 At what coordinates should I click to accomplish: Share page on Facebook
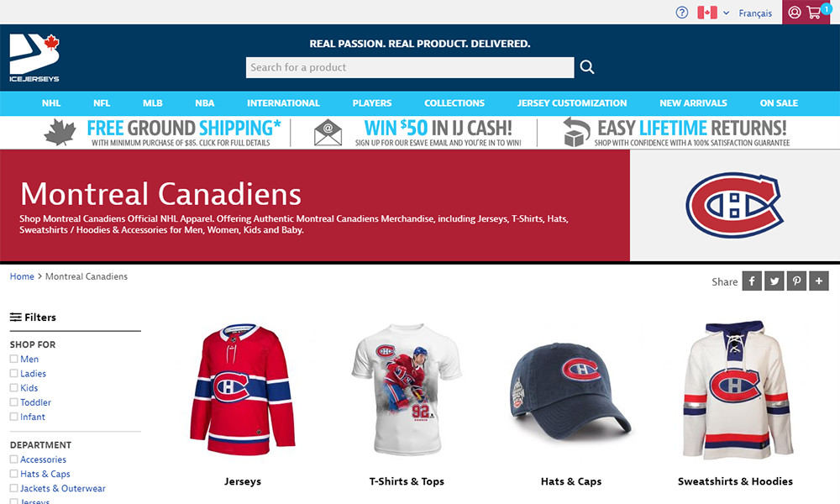coord(752,281)
